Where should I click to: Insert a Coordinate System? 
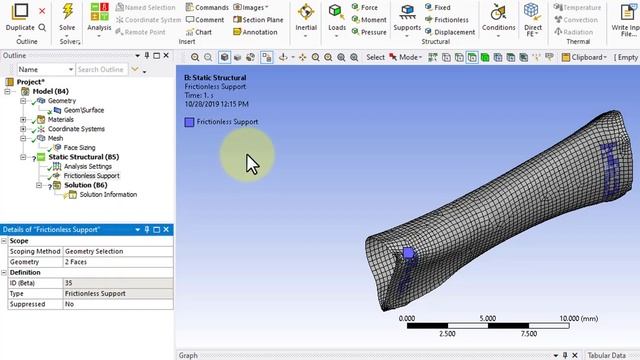[x=148, y=20]
